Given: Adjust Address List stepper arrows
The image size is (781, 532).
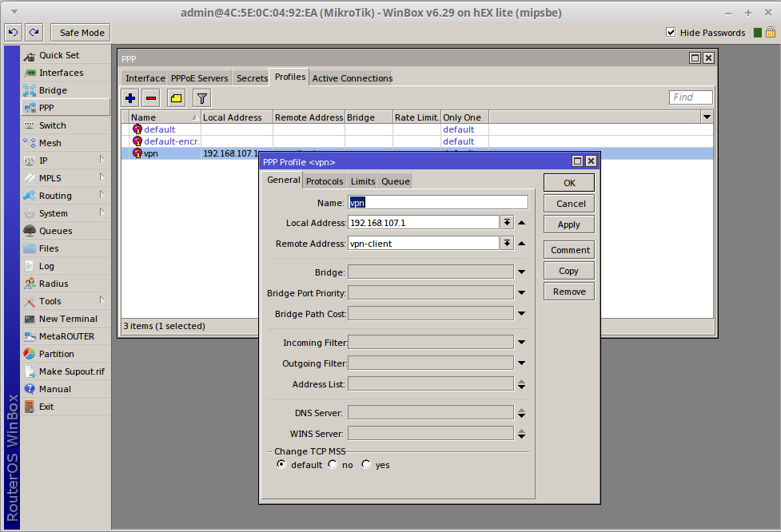Looking at the screenshot, I should tap(521, 384).
